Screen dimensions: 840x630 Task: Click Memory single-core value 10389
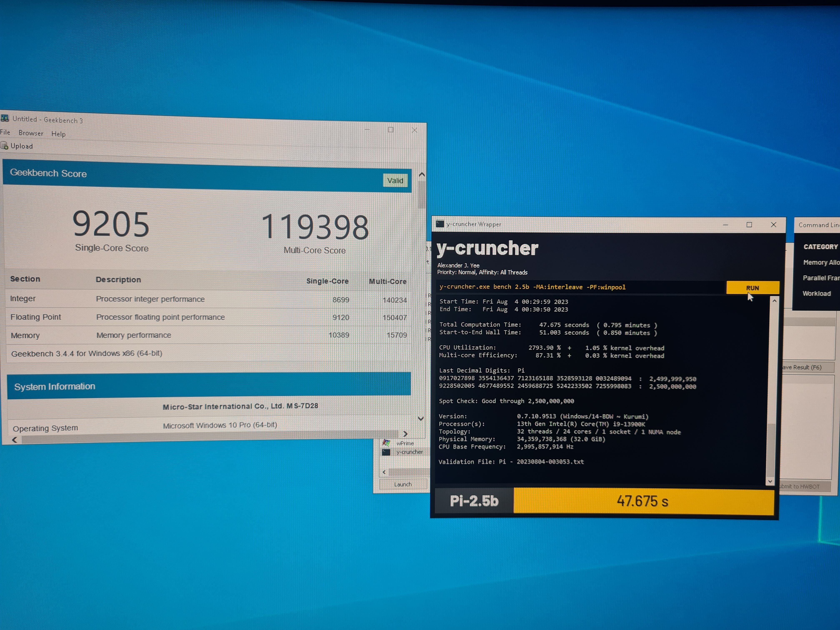tap(339, 335)
